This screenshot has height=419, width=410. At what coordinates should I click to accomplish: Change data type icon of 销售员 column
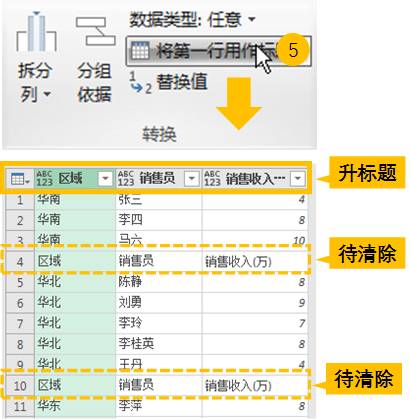click(126, 178)
